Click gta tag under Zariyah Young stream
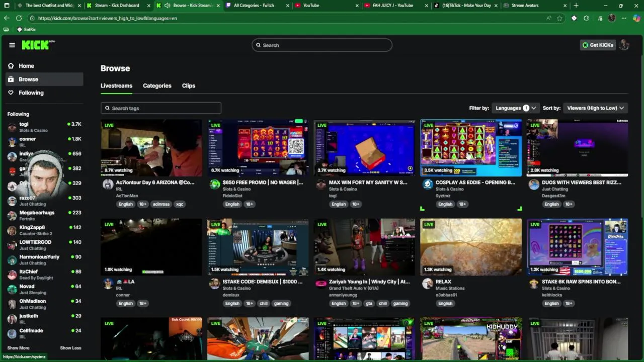Image resolution: width=644 pixels, height=362 pixels. (x=369, y=303)
